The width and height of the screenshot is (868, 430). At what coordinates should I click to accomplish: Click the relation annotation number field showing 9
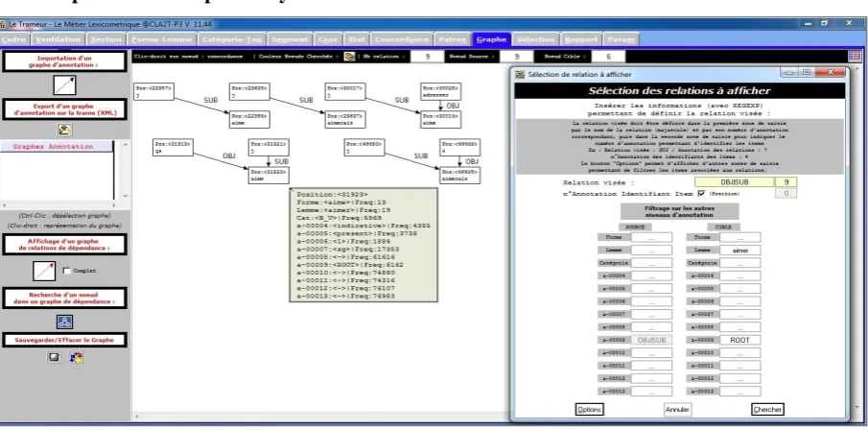(x=786, y=182)
